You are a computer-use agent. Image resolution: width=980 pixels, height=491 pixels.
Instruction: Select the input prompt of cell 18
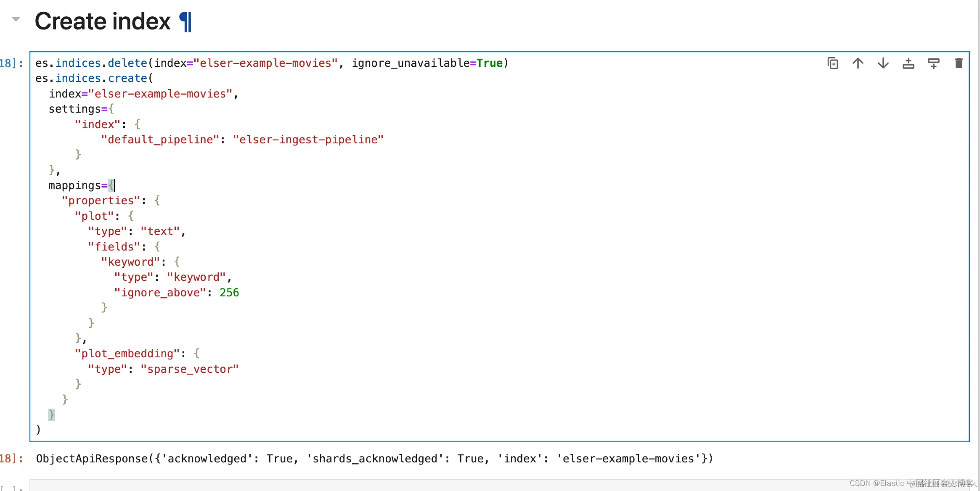(x=12, y=63)
